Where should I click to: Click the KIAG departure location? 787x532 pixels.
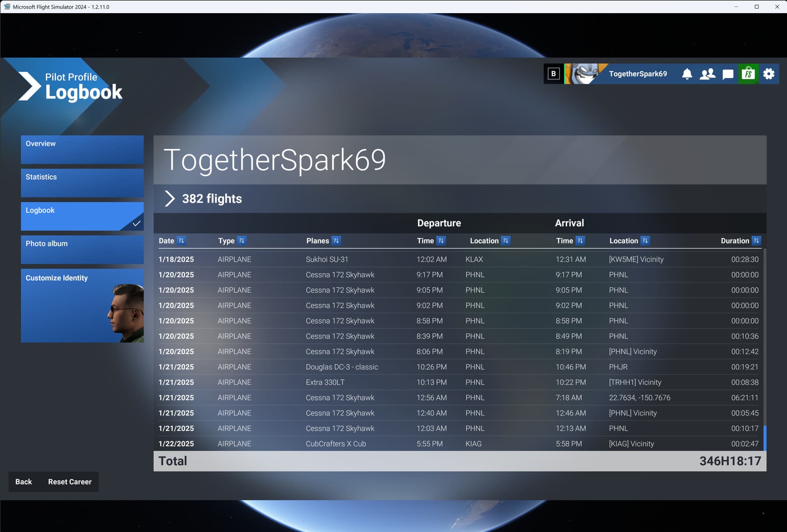[473, 443]
